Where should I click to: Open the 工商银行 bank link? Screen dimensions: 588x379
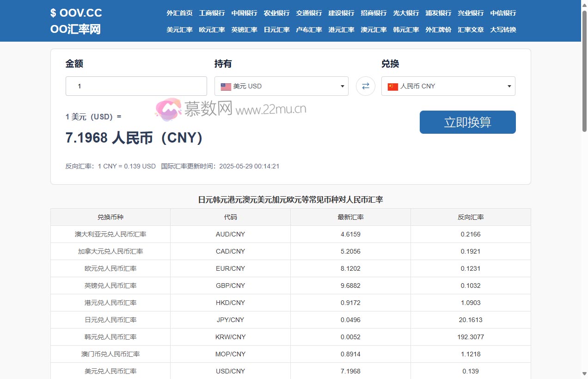(x=212, y=13)
